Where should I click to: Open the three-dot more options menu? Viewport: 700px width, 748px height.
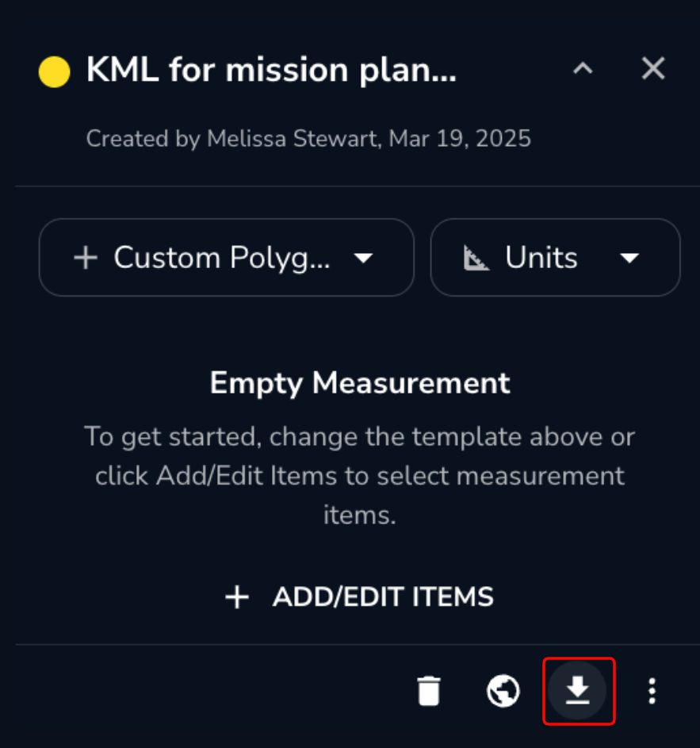click(652, 691)
